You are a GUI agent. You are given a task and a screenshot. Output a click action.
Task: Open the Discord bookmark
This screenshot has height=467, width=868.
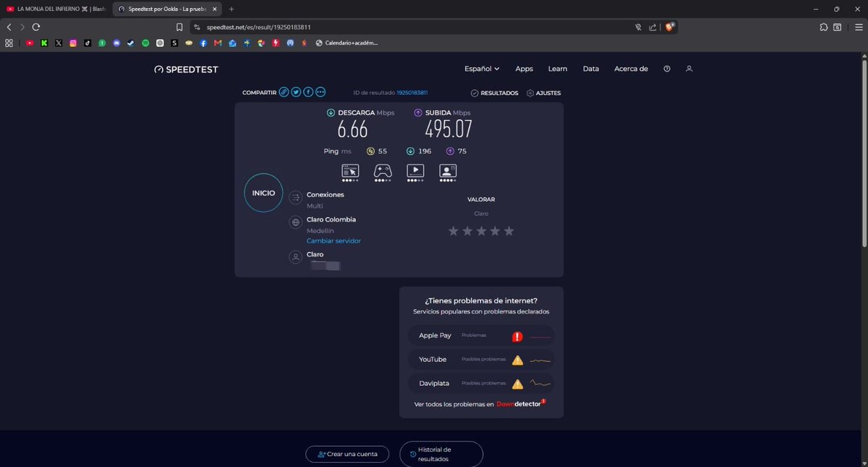pos(116,43)
